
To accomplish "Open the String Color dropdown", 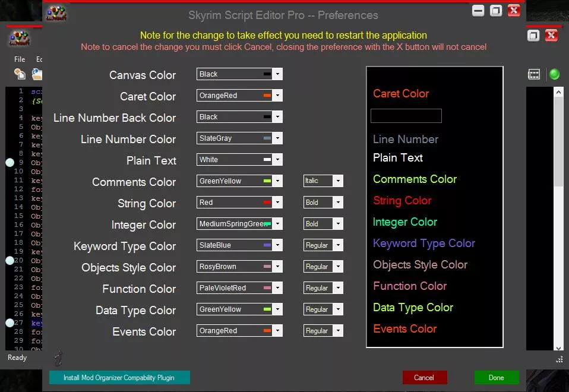I will pyautogui.click(x=277, y=202).
